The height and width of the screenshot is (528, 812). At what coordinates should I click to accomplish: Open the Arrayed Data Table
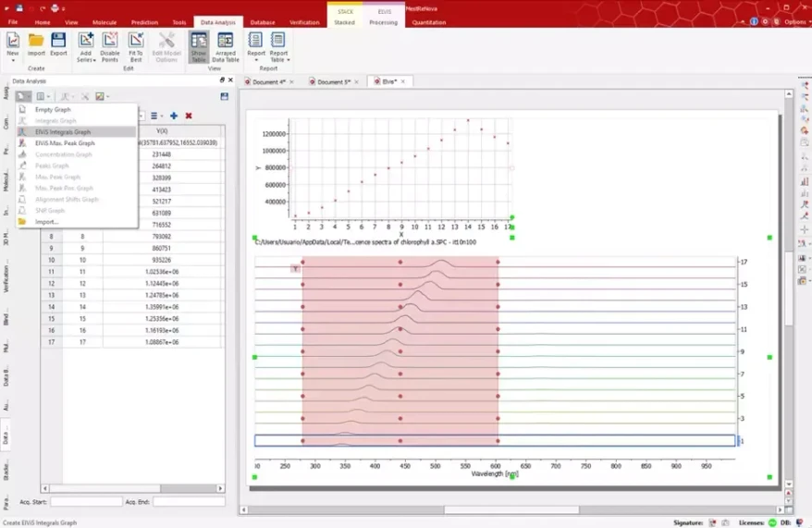[226, 47]
